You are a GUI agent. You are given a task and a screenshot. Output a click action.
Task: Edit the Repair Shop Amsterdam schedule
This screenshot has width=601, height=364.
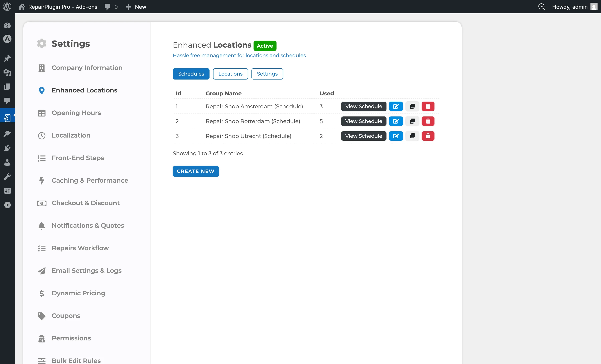[x=396, y=106]
